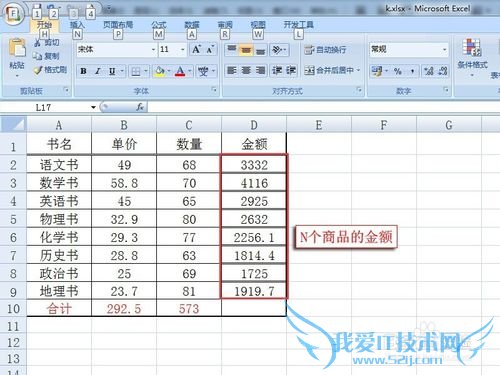
Task: Align text right
Action: 261,70
